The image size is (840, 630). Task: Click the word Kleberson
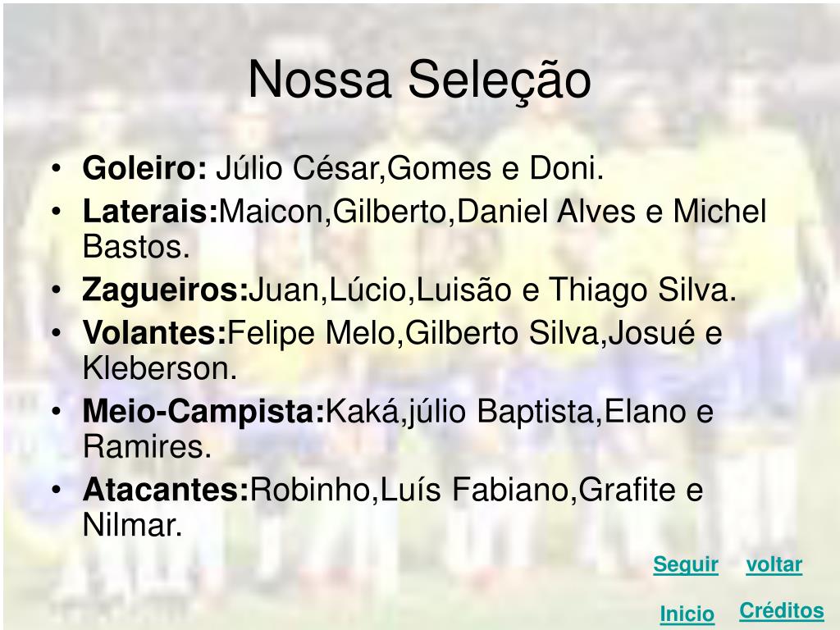(156, 368)
